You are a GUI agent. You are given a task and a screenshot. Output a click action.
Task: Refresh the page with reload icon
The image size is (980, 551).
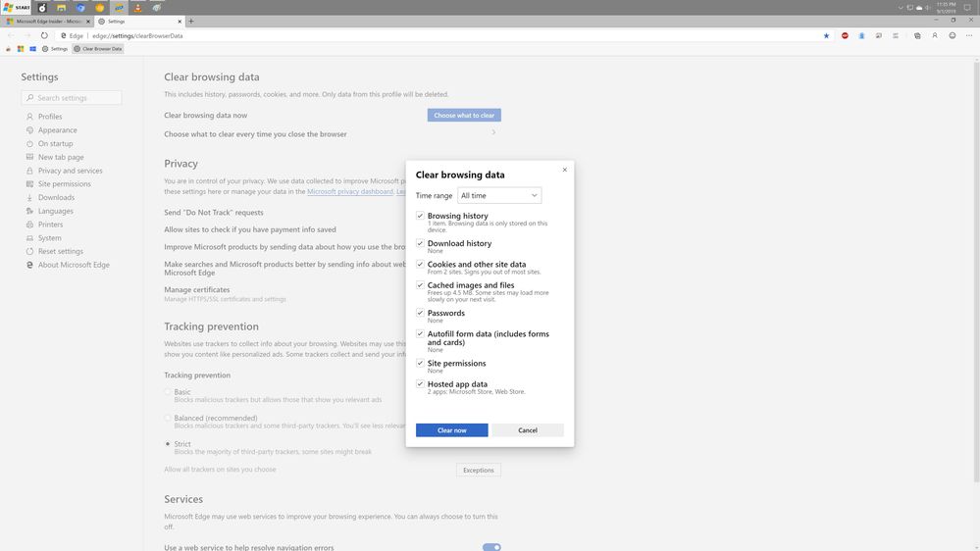[44, 35]
